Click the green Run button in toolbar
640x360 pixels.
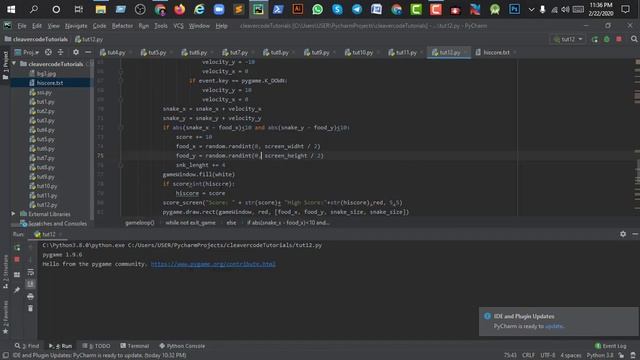pyautogui.click(x=595, y=39)
